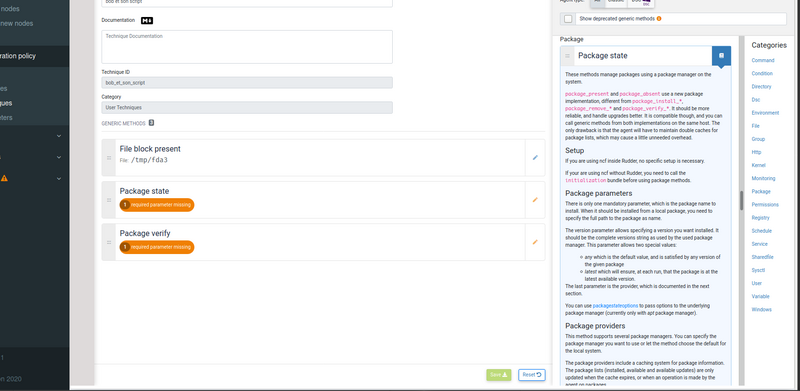Click the /tmp/fda3 file path text
The width and height of the screenshot is (800, 391).
(x=149, y=160)
